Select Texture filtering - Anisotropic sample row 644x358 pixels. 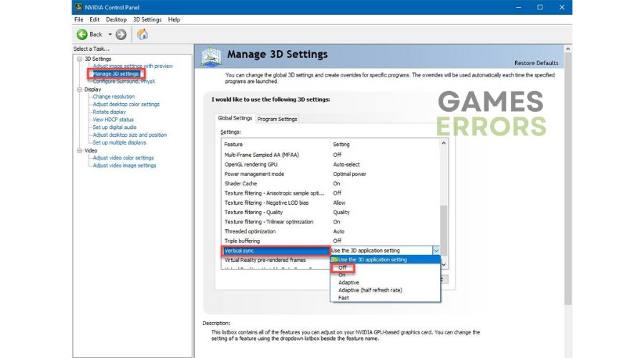[331, 193]
